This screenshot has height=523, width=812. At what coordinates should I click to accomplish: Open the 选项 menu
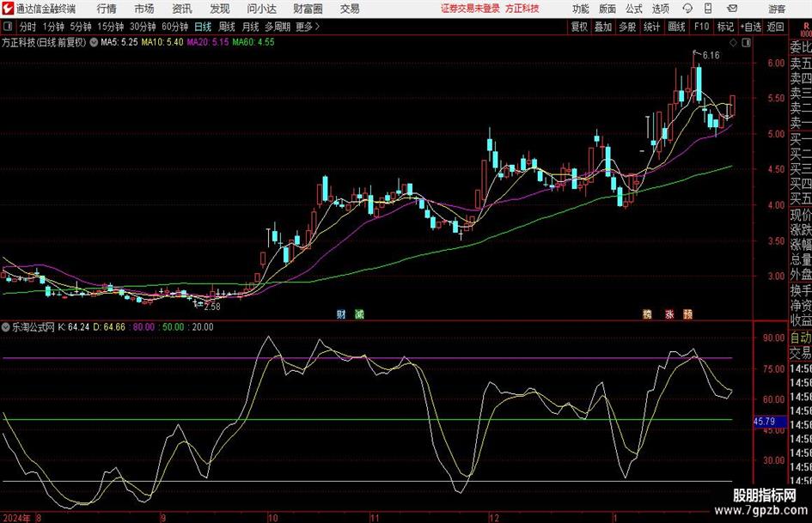[660, 9]
